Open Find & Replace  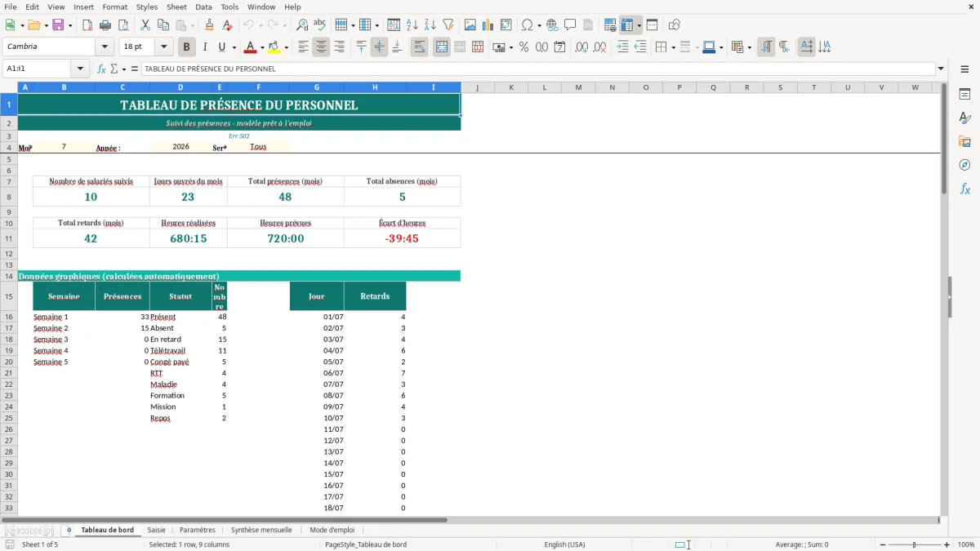click(302, 25)
